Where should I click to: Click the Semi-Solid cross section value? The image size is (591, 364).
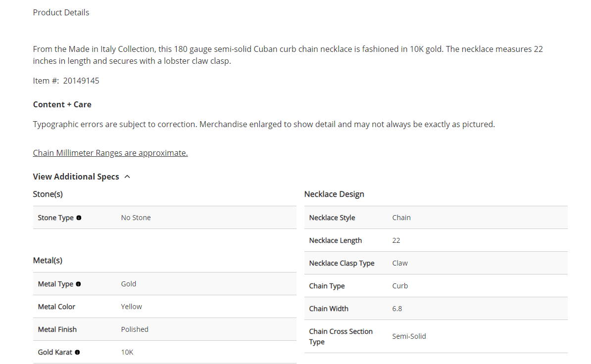point(409,336)
